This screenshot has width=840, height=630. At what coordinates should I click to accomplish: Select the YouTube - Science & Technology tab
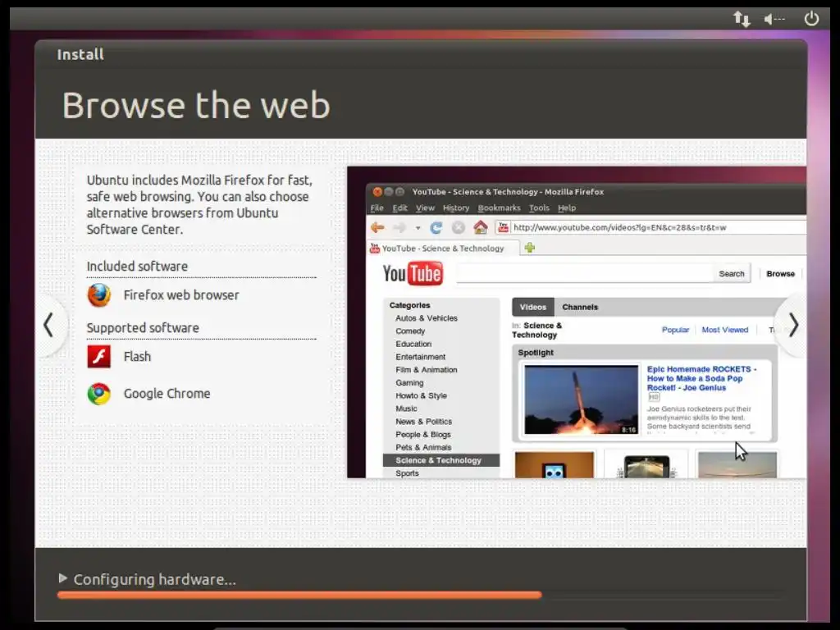(x=443, y=248)
